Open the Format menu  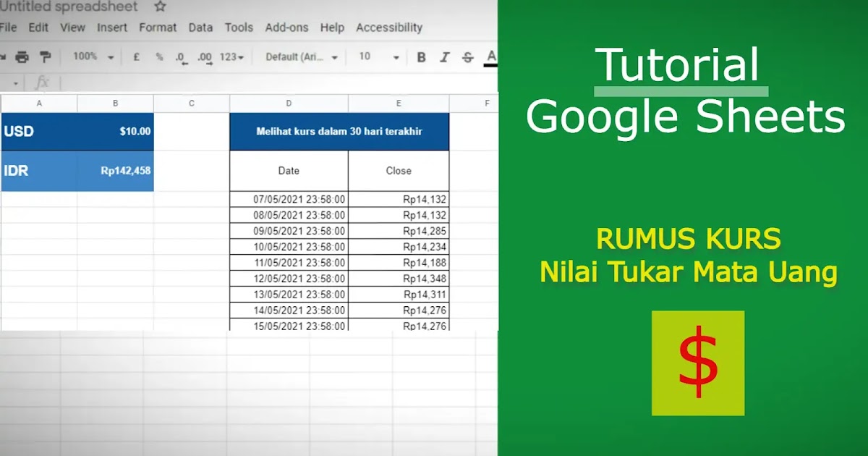click(158, 28)
